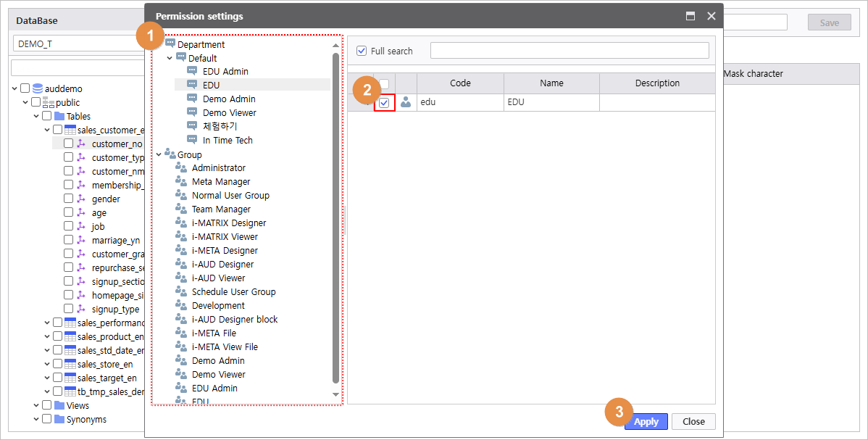Image resolution: width=868 pixels, height=440 pixels.
Task: Select Demo Viewer under Default department
Action: [x=229, y=112]
